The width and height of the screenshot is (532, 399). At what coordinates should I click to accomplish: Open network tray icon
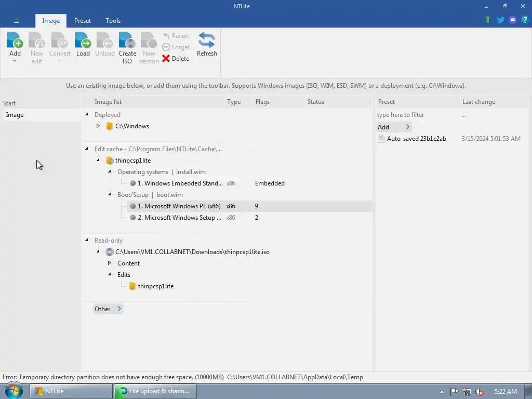(x=467, y=392)
